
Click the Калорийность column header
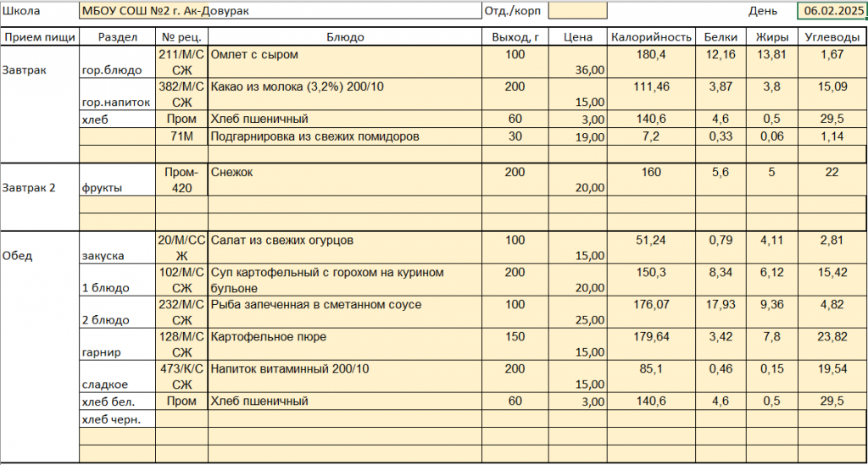[x=651, y=37]
